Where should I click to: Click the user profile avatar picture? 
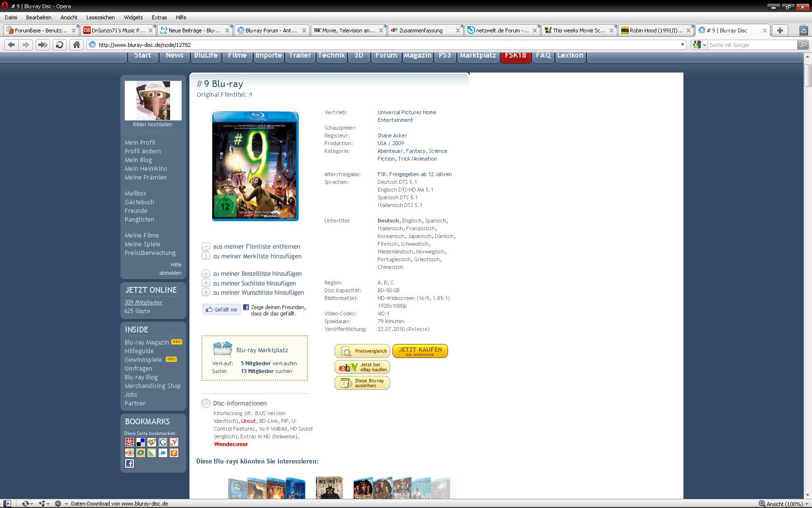pos(153,100)
